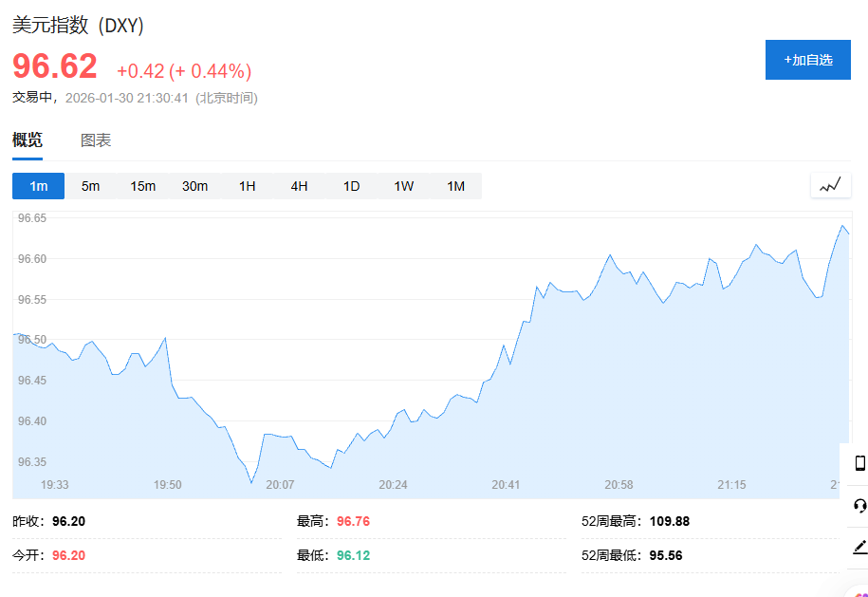Select the 1M monthly interval
This screenshot has width=868, height=597.
(455, 186)
